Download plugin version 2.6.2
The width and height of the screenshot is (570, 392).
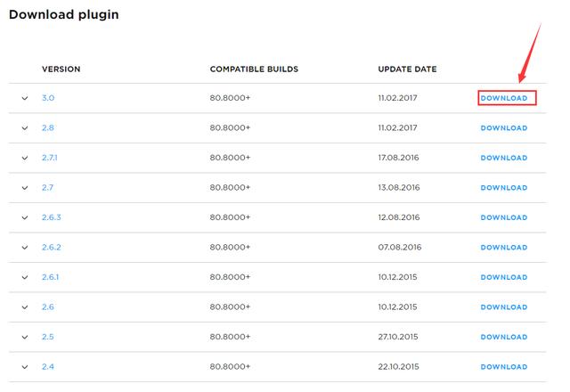click(504, 248)
